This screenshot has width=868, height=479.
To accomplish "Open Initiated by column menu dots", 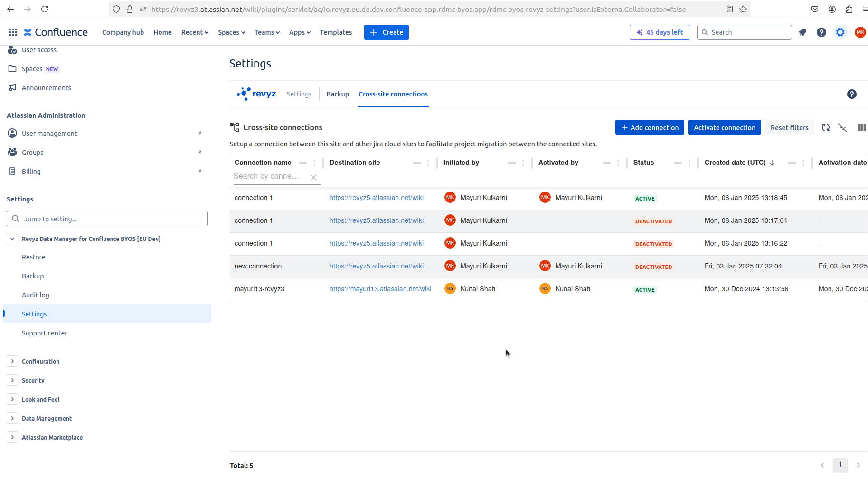I will click(523, 163).
